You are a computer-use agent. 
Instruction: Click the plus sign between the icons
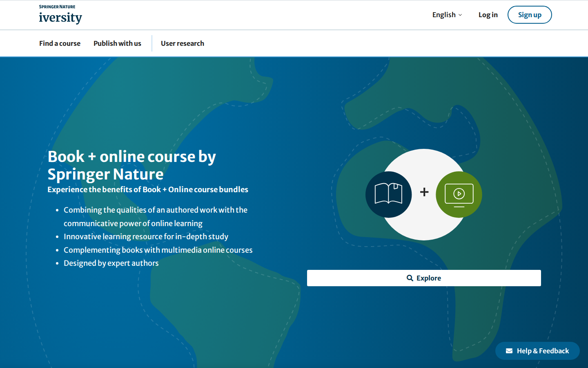[424, 192]
